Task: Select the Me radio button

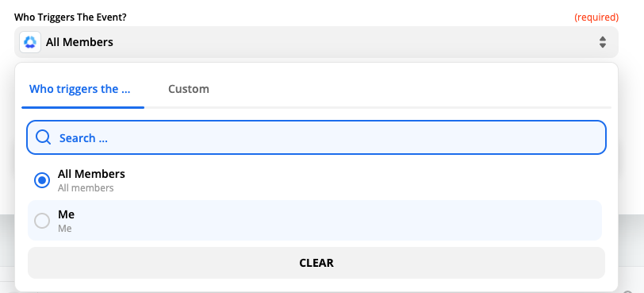Action: (42, 221)
